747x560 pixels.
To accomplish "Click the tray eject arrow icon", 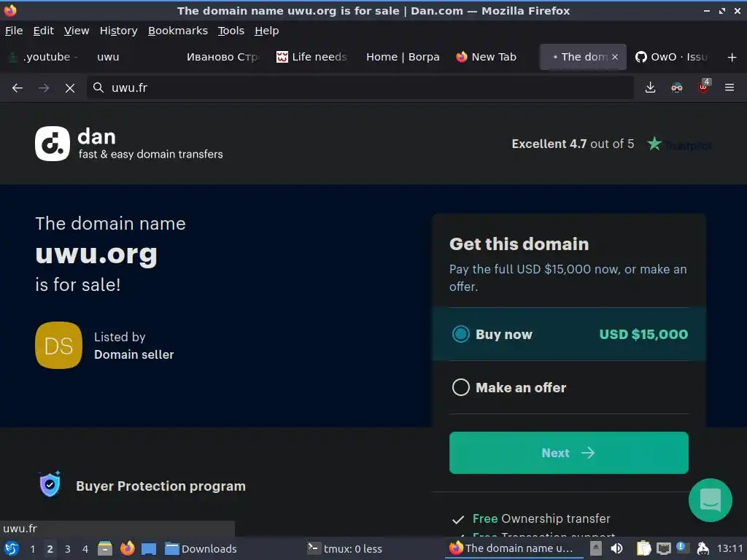I will [596, 548].
